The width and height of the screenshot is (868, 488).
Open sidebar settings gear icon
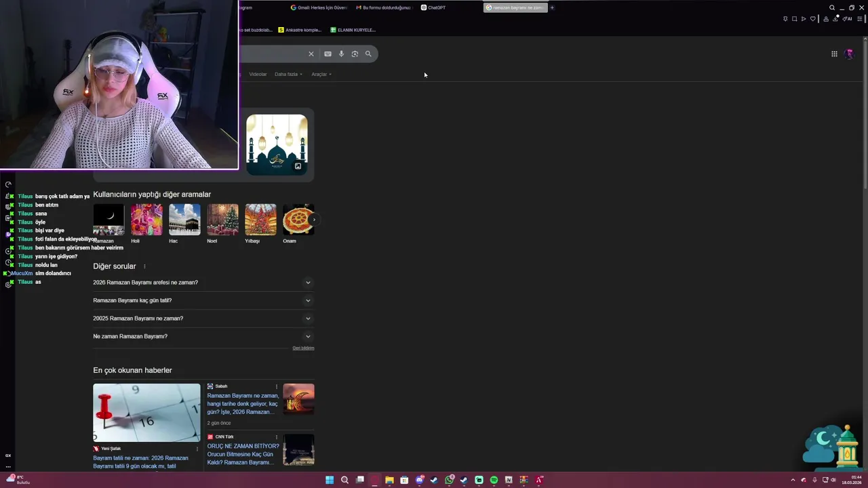(8, 285)
